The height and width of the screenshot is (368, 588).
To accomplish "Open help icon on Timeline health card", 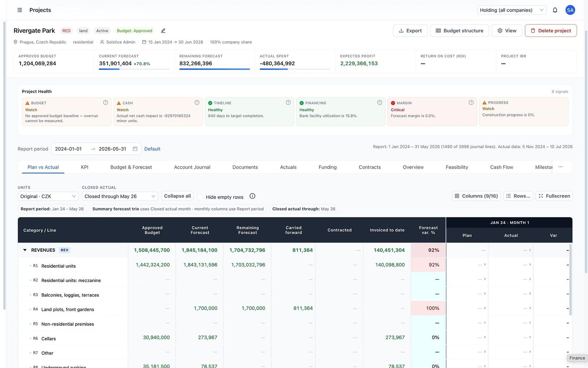I will point(288,102).
